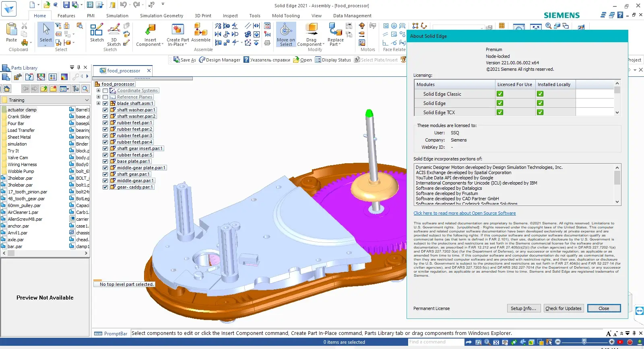644x349 pixels.
Task: Click the Open toolbar command
Action: point(303,60)
